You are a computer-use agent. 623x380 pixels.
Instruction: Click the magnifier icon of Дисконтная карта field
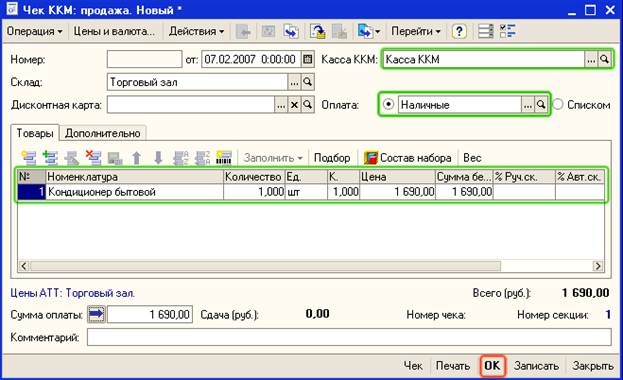308,105
